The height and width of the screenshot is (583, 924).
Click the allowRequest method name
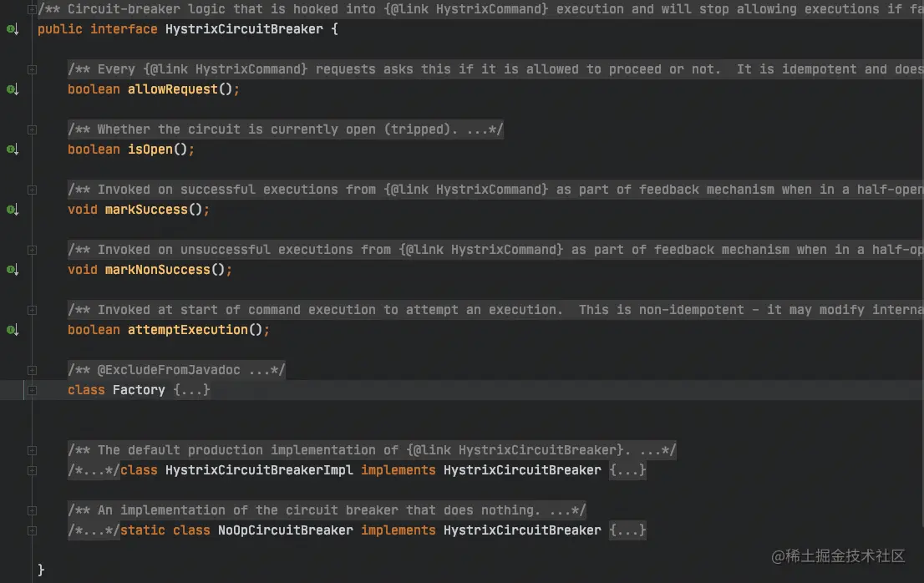(x=173, y=89)
